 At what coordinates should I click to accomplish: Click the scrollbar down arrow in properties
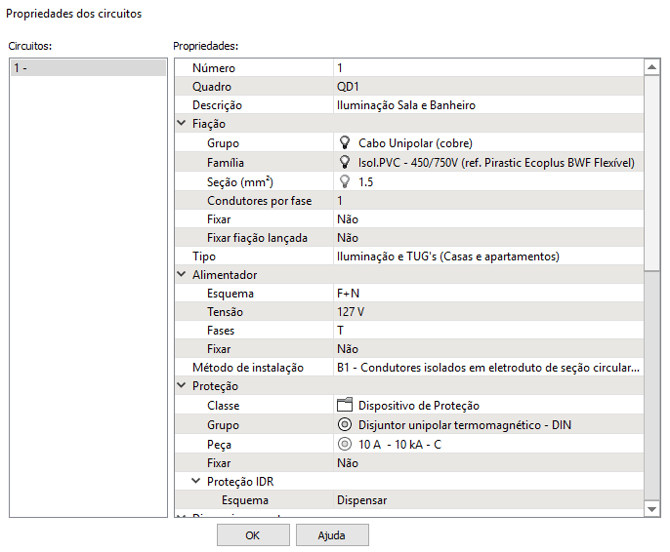652,508
